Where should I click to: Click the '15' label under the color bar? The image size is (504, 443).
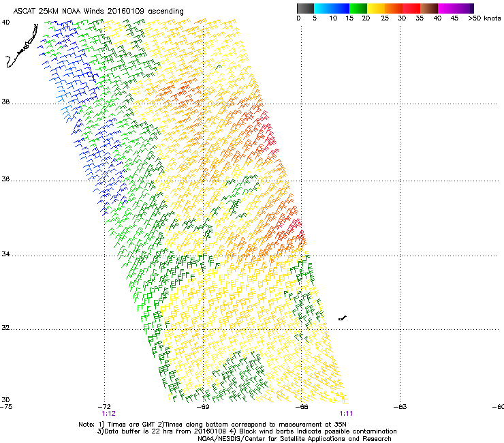tap(349, 18)
